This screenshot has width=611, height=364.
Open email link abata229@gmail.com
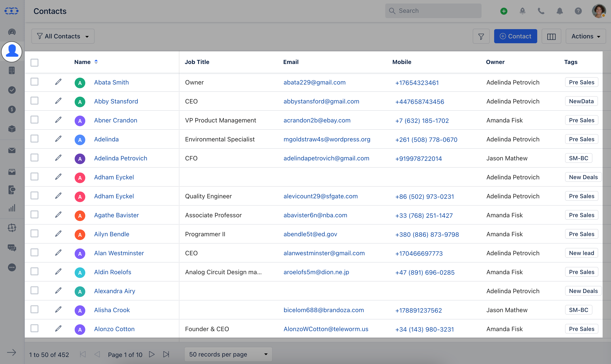315,83
